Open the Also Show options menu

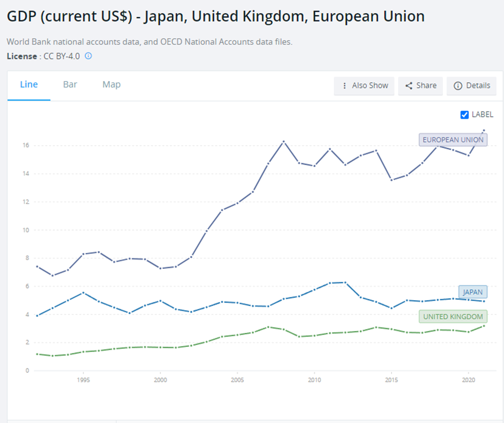click(364, 86)
